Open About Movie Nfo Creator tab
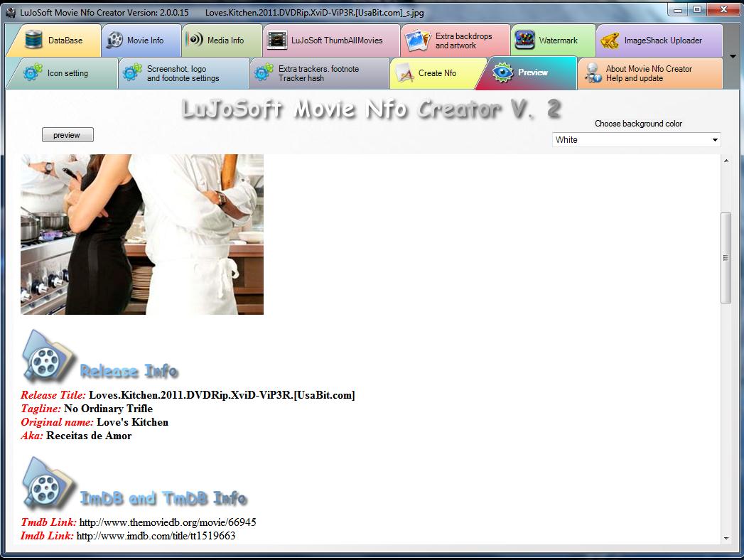The width and height of the screenshot is (744, 560). tap(650, 73)
